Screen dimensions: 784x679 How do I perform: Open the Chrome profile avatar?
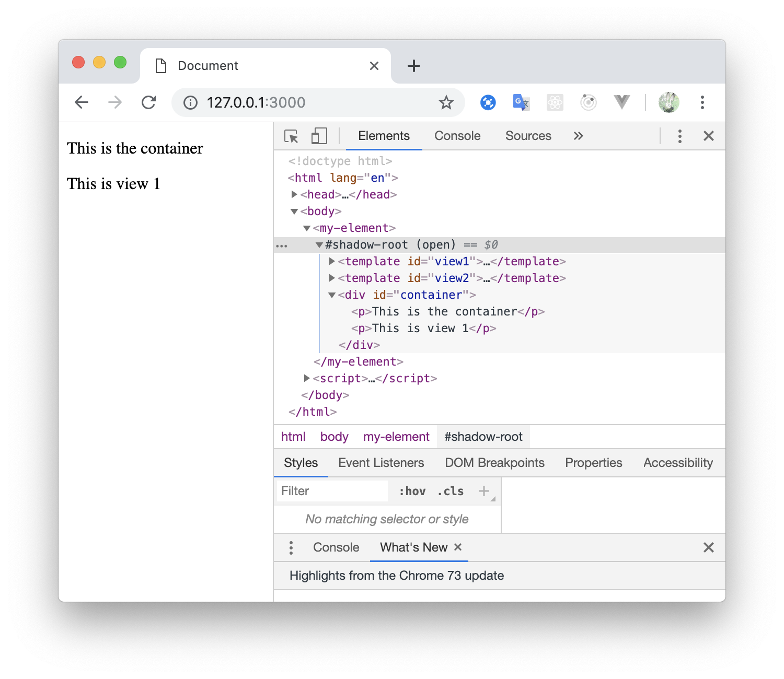click(669, 102)
